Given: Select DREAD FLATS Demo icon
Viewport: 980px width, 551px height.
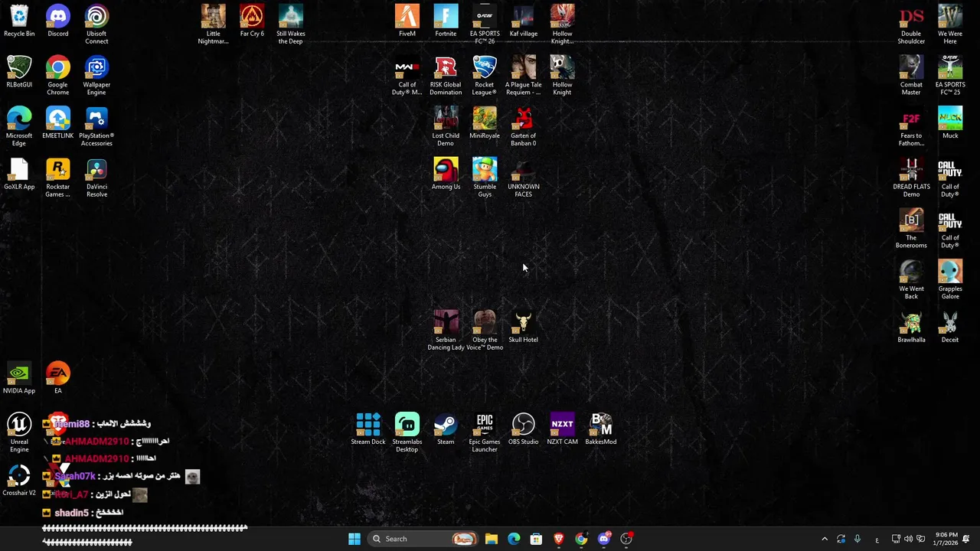Looking at the screenshot, I should 911,178.
